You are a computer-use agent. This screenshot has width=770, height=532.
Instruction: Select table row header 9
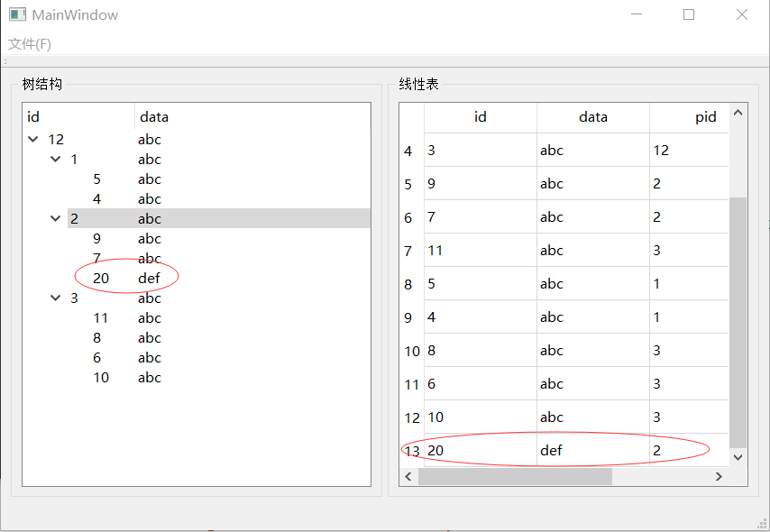(412, 317)
